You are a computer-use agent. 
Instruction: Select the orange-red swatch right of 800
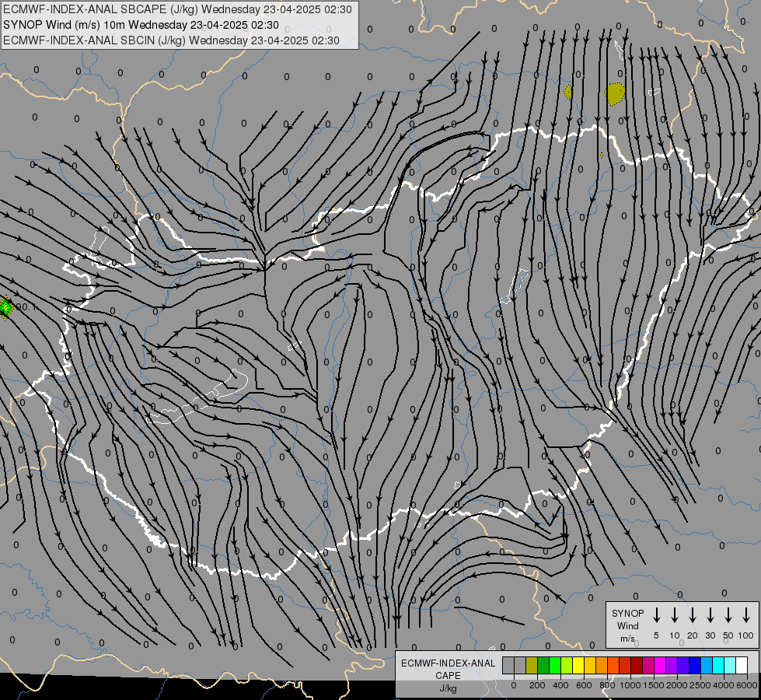(x=613, y=665)
